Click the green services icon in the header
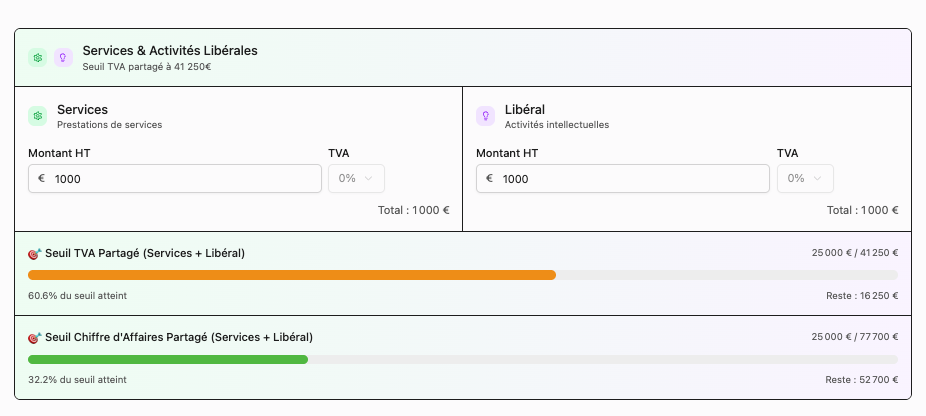 [x=38, y=58]
